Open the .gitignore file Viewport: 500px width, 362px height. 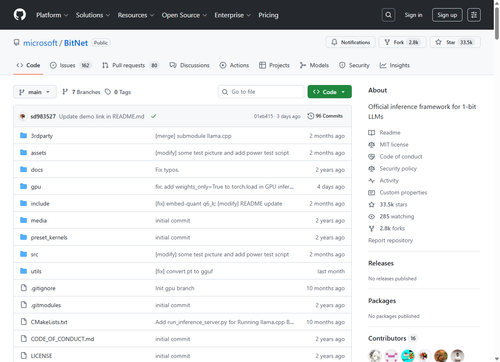tap(43, 288)
